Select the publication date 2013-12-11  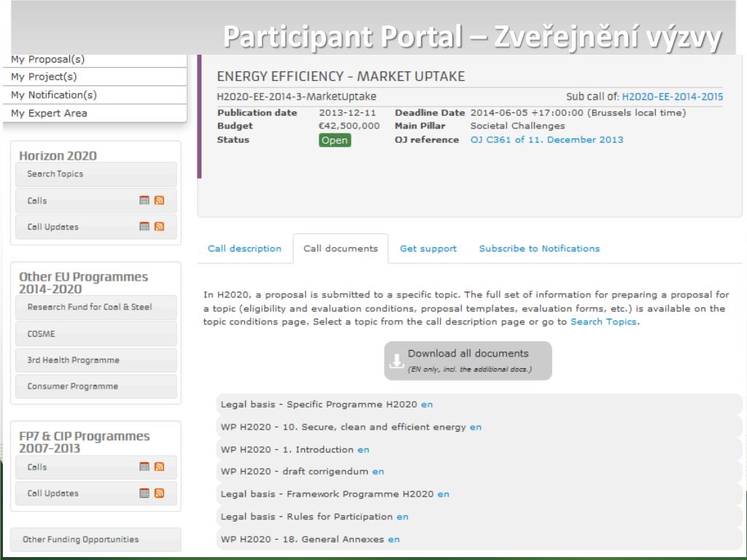coord(347,113)
